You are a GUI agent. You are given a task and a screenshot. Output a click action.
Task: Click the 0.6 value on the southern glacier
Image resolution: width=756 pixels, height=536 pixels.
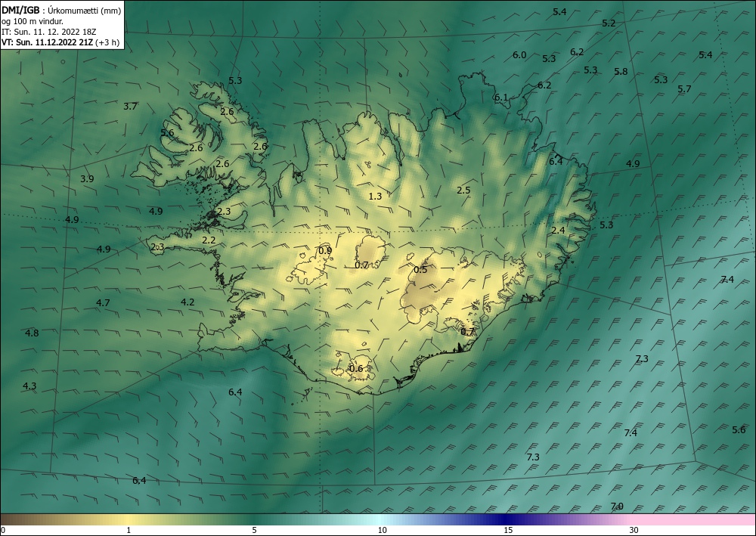(x=356, y=369)
